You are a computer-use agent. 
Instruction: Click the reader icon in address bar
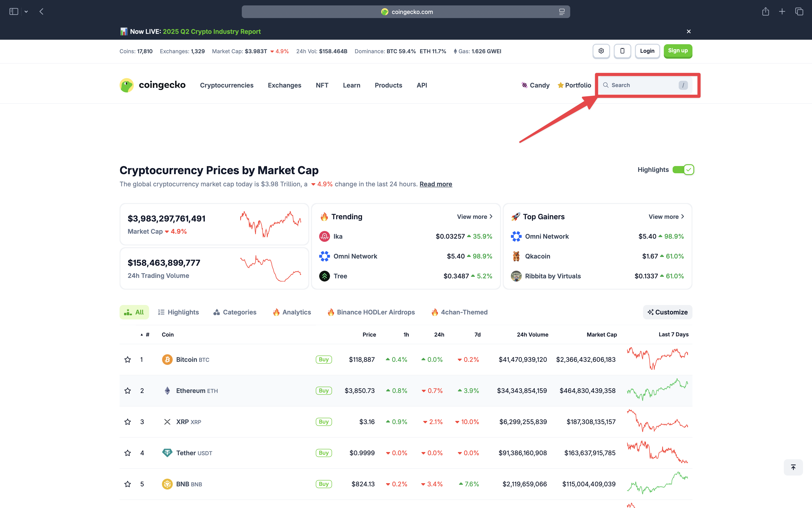click(562, 12)
